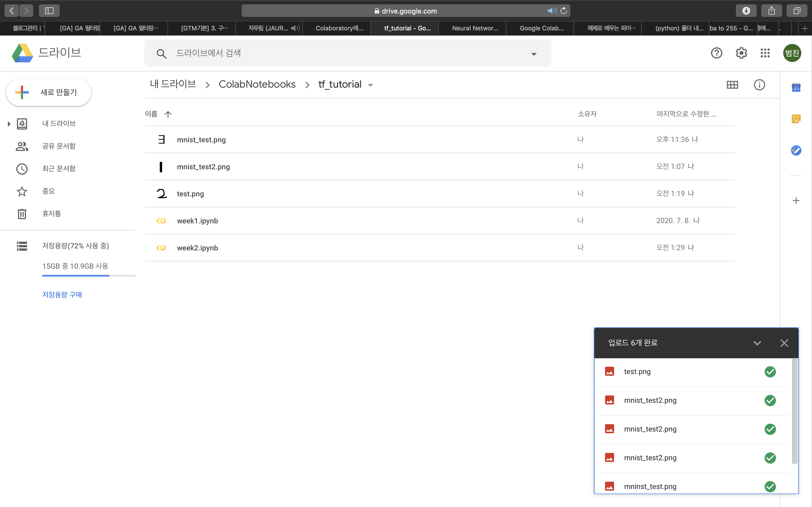Viewport: 812px width, 507px height.
Task: Toggle the Safari sidebar button
Action: [49, 11]
